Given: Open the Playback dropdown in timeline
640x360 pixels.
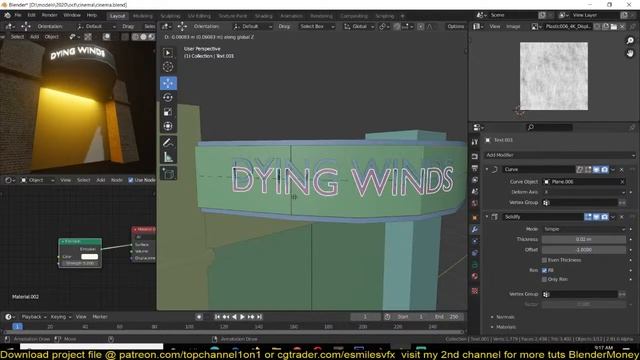Looking at the screenshot, I should pyautogui.click(x=33, y=317).
